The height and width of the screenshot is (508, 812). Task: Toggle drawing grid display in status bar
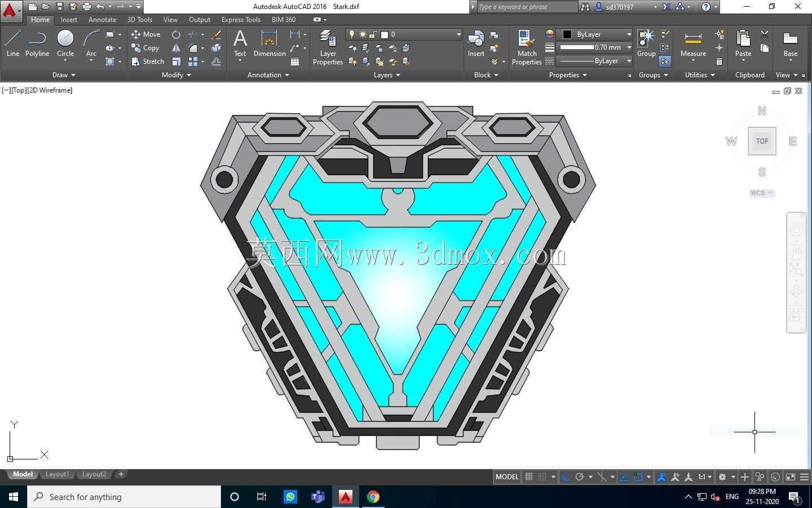(x=529, y=477)
